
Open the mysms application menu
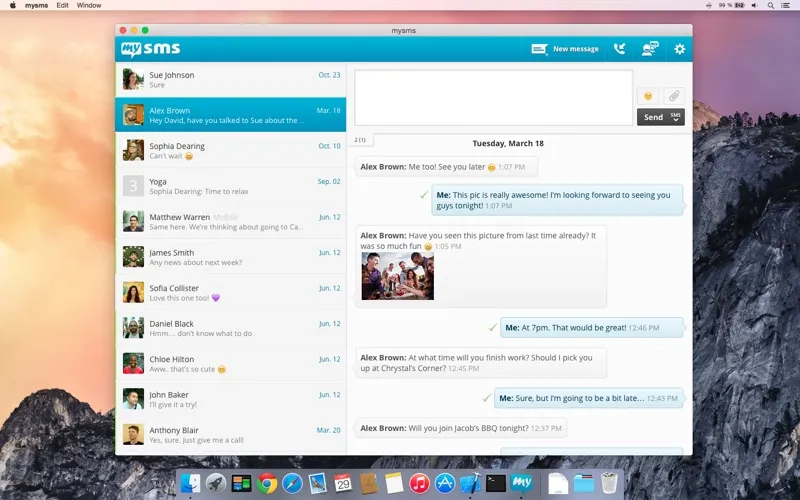(x=37, y=5)
